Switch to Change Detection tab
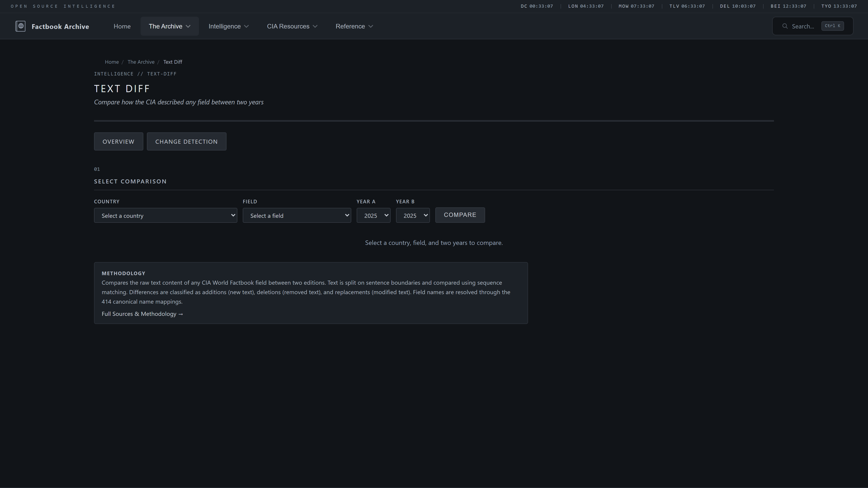The image size is (868, 488). (x=186, y=141)
